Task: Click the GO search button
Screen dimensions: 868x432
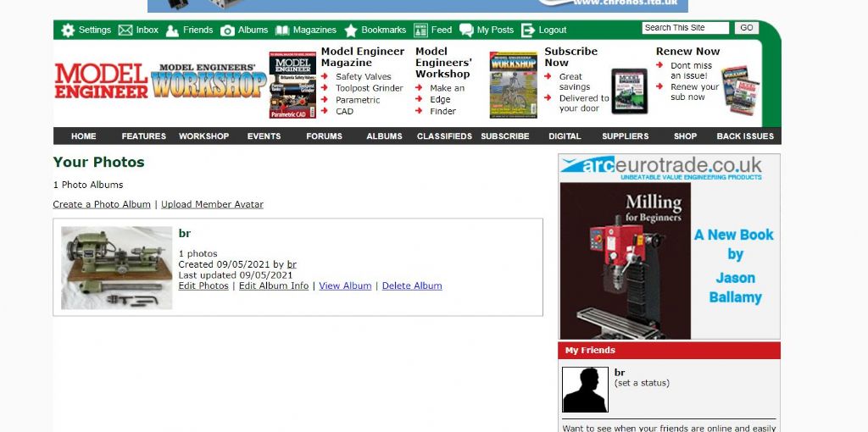Action: tap(747, 28)
